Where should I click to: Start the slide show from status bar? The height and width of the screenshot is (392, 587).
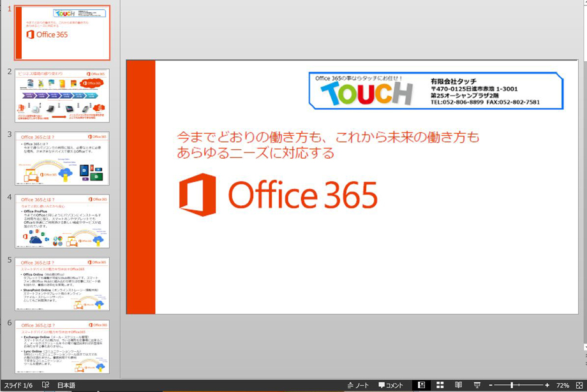(x=477, y=386)
